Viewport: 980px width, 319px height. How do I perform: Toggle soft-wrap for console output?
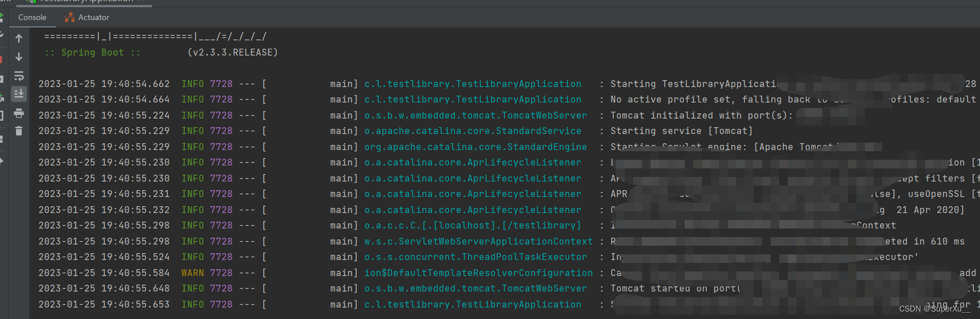click(x=19, y=76)
